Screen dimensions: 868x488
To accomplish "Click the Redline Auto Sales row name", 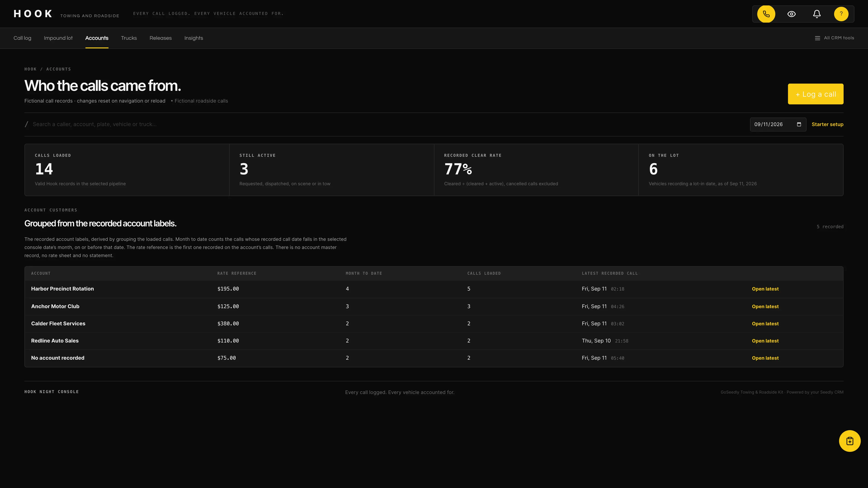I will tap(55, 340).
